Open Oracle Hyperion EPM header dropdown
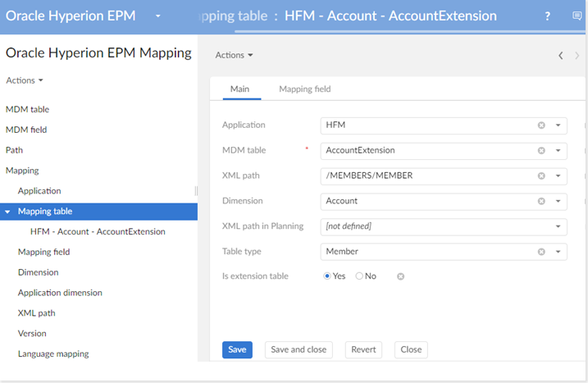Screen dimensions: 588x383 157,16
